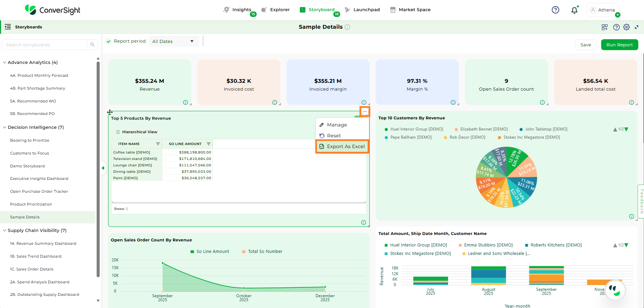
Task: Click the notification bell icon
Action: [x=574, y=10]
